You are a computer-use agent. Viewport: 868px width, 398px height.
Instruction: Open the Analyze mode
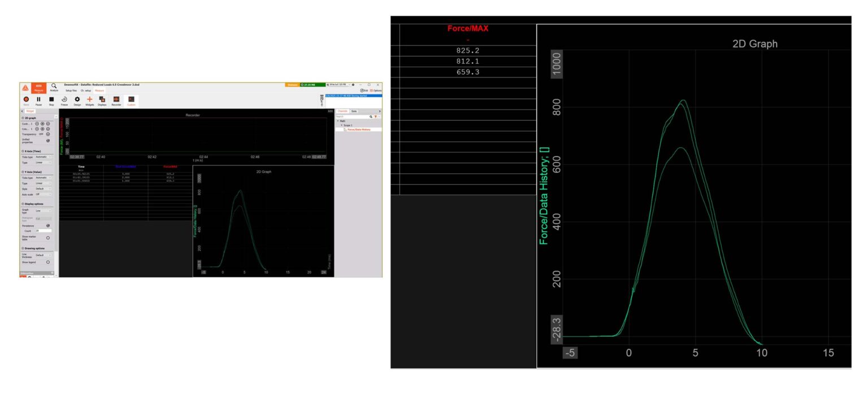pyautogui.click(x=54, y=87)
